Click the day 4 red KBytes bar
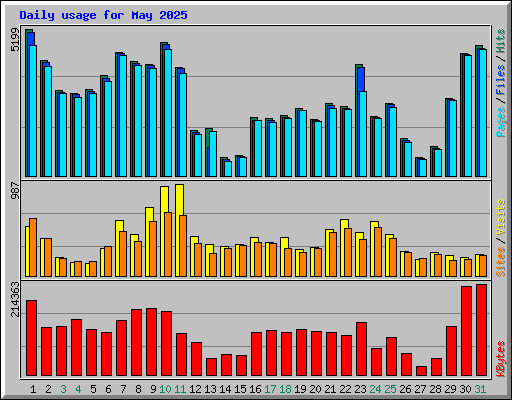Image resolution: width=512 pixels, height=400 pixels. coord(77,347)
